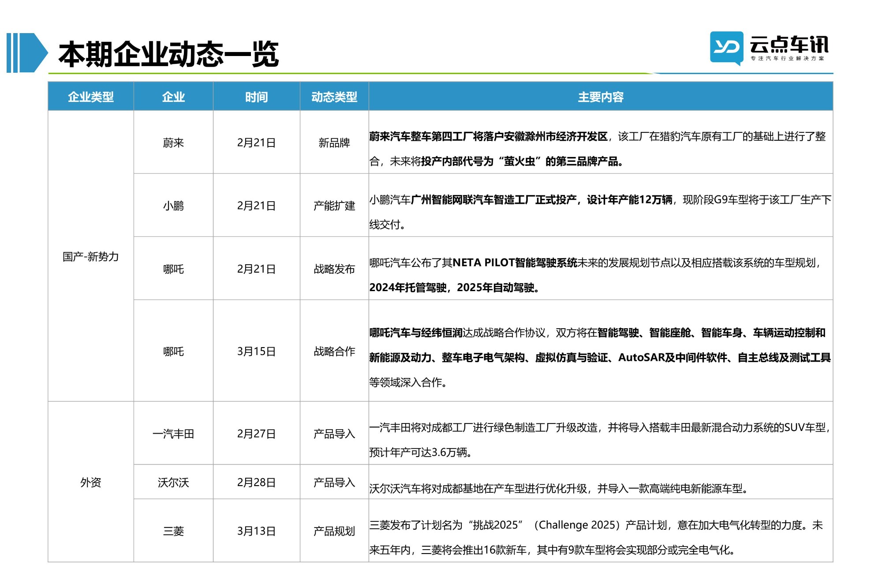This screenshot has height=588, width=882.
Task: Click the 云点车讯 brand name text
Action: click(789, 45)
